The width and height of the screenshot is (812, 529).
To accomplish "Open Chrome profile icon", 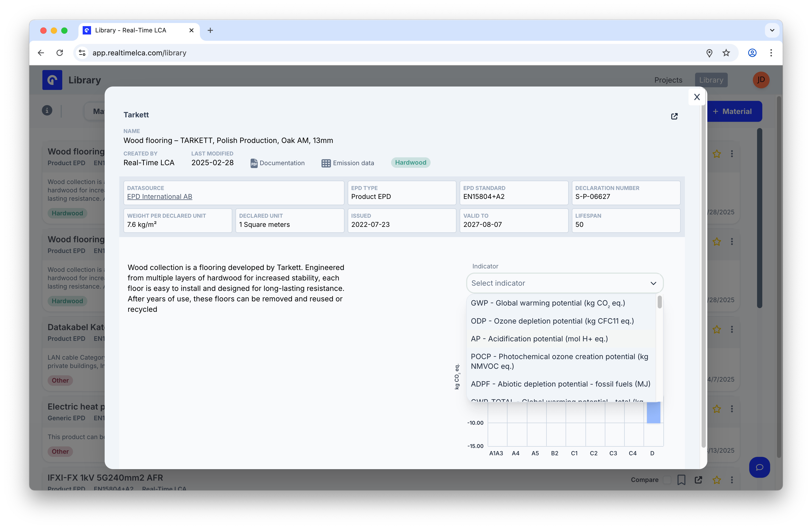I will [x=752, y=53].
